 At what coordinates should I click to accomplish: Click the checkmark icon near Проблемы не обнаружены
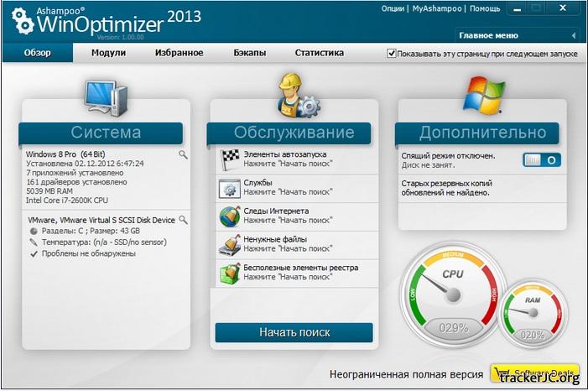[34, 254]
